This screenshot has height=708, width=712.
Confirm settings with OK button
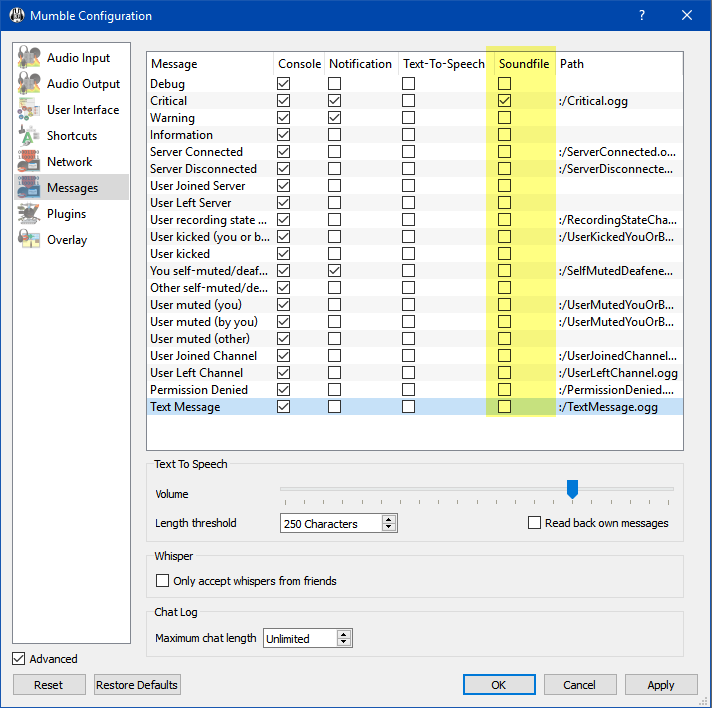tap(499, 684)
